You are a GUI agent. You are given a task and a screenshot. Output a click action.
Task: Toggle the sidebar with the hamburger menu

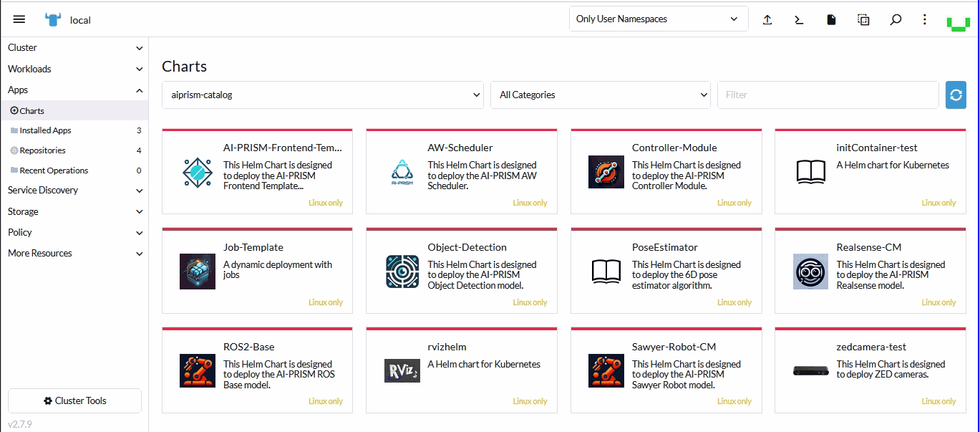[x=19, y=19]
